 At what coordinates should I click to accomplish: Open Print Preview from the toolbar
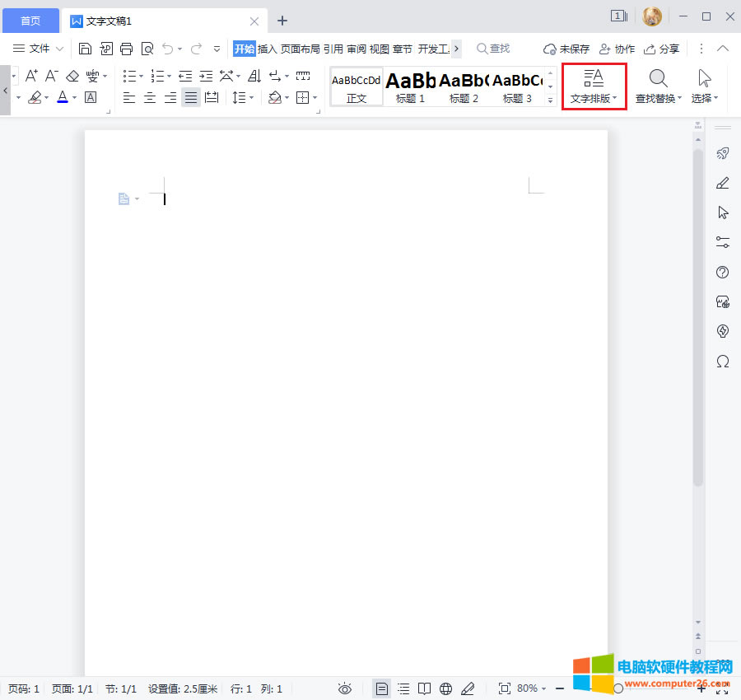click(147, 49)
